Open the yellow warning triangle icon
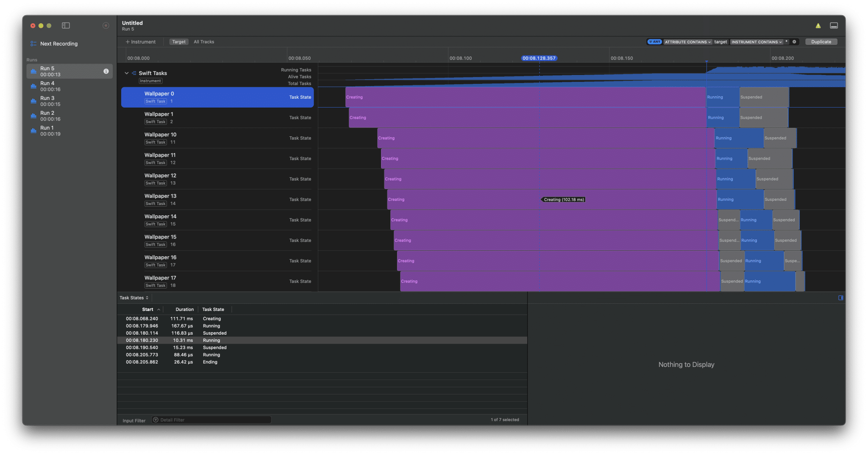 click(x=818, y=26)
